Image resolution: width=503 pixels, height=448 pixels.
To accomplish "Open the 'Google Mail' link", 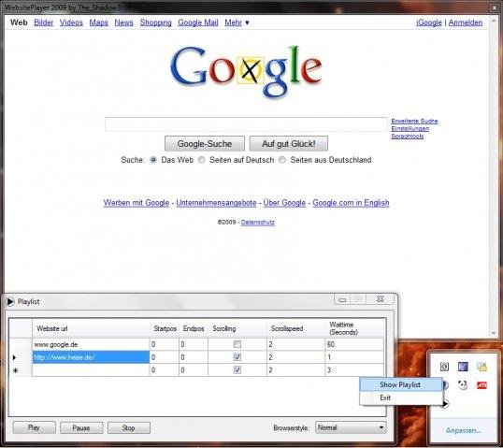I will pos(198,22).
